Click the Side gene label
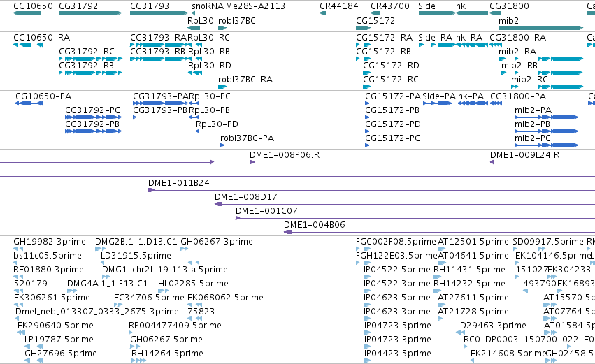The width and height of the screenshot is (595, 364). [x=427, y=6]
